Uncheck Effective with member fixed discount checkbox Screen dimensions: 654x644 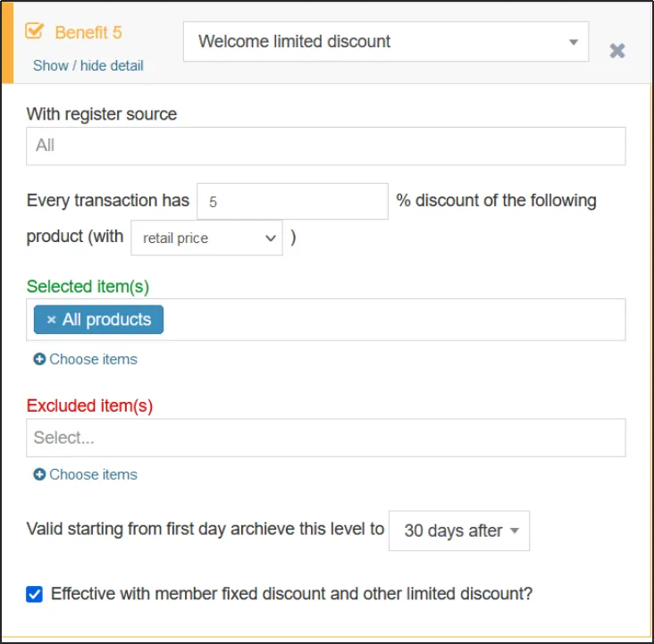(x=35, y=594)
